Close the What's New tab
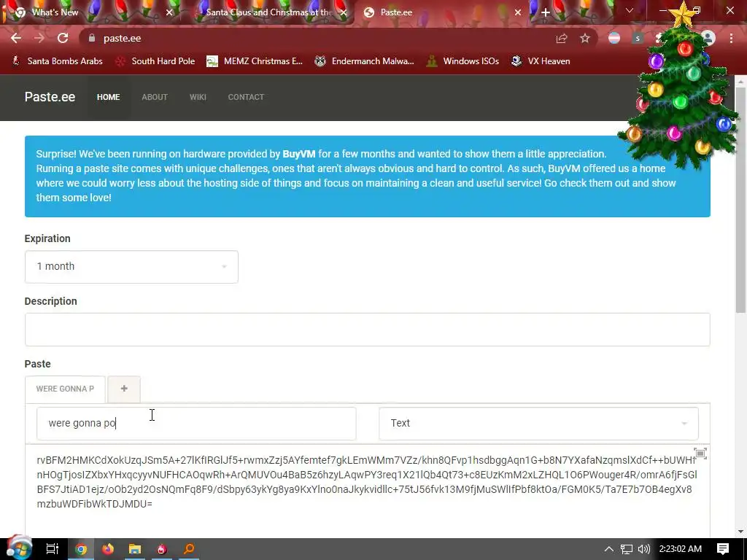The image size is (747, 560). pos(169,12)
